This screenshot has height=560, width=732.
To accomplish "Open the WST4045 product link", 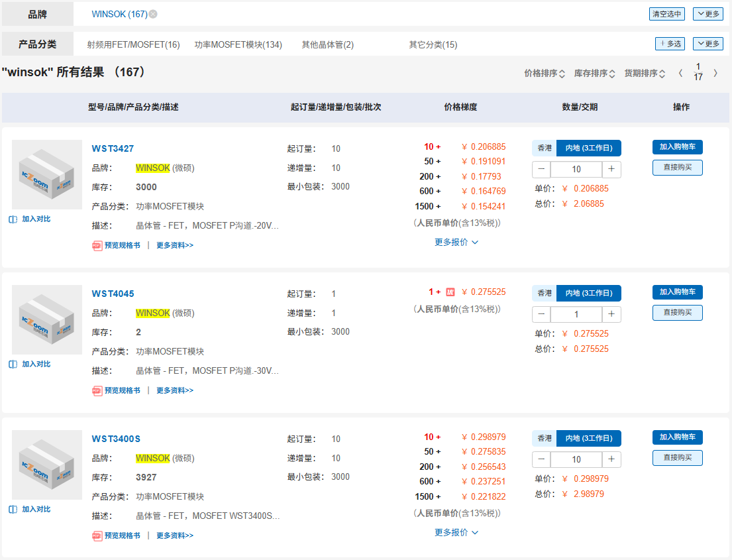I will 113,294.
